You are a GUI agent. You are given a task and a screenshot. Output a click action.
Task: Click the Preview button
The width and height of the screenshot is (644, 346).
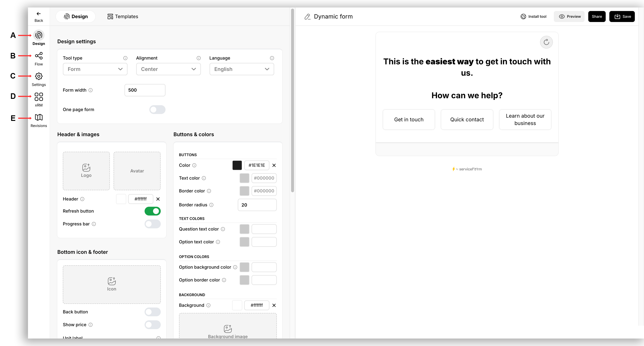[569, 16]
